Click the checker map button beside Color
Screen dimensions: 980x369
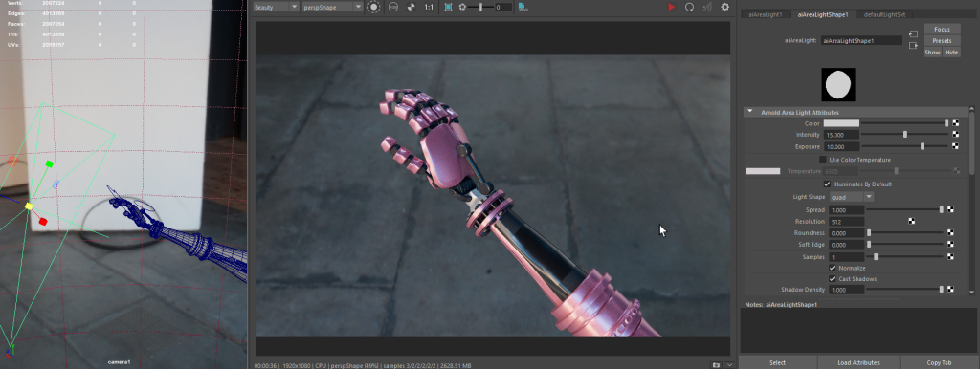(956, 123)
